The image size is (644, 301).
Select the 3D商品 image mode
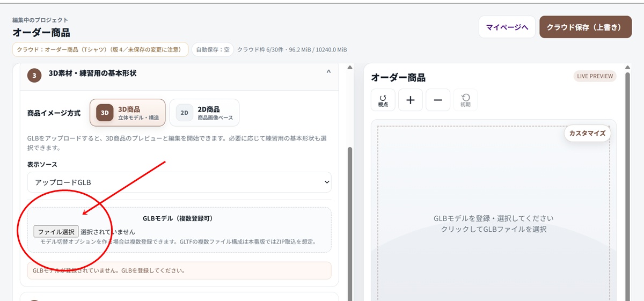[128, 113]
